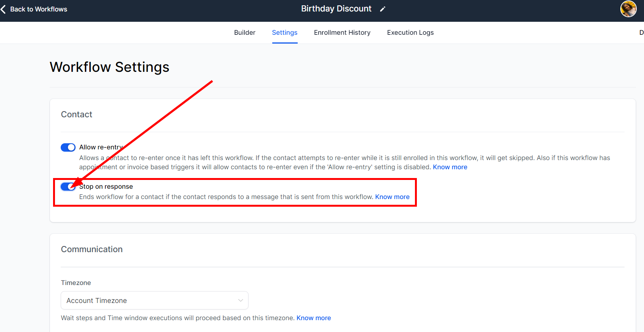644x332 pixels.
Task: Click the Stop on response label text
Action: pos(106,186)
